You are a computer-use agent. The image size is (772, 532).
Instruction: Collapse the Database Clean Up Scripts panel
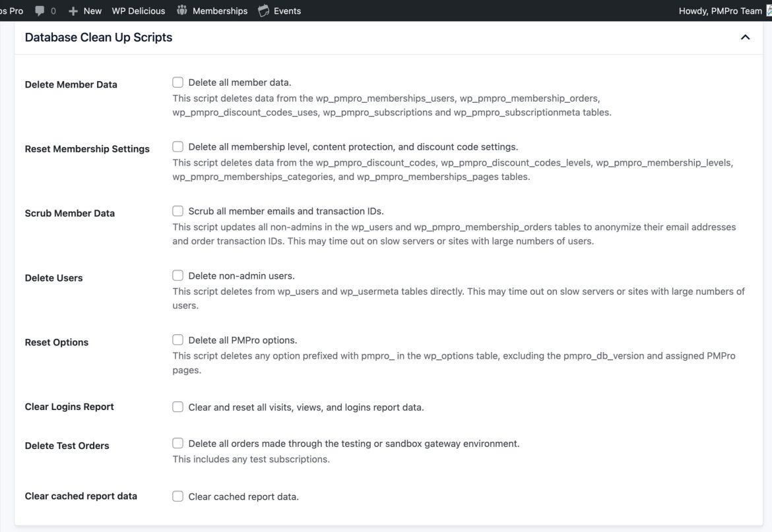(745, 37)
